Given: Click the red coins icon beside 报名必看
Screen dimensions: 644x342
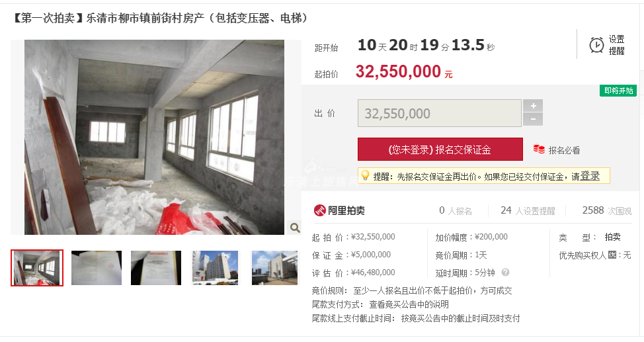Looking at the screenshot, I should tap(539, 149).
